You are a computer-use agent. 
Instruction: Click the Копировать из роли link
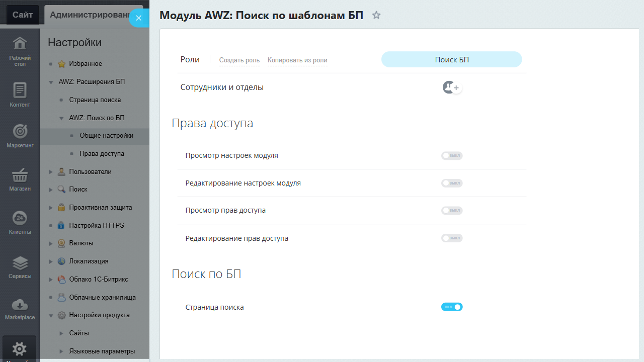297,60
